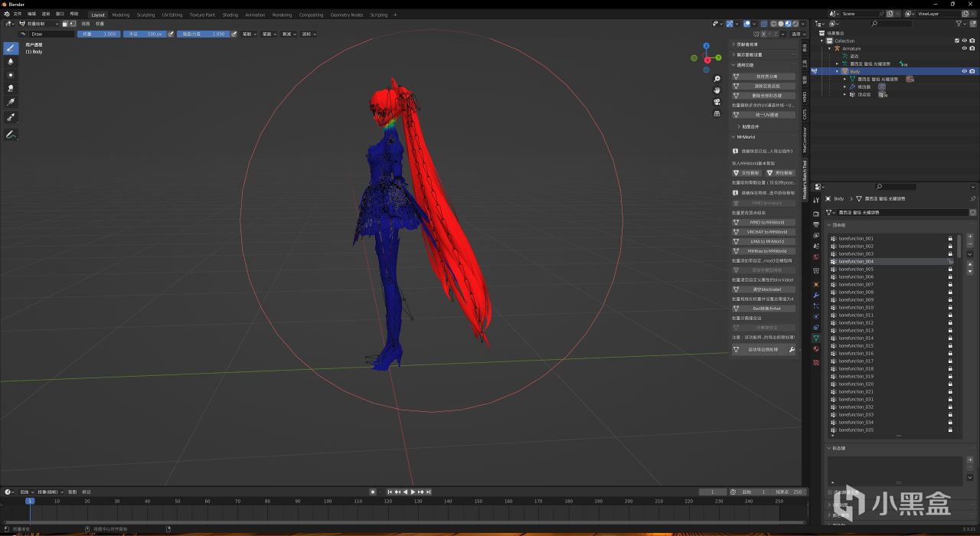Select the Blur brush tool

[11, 61]
